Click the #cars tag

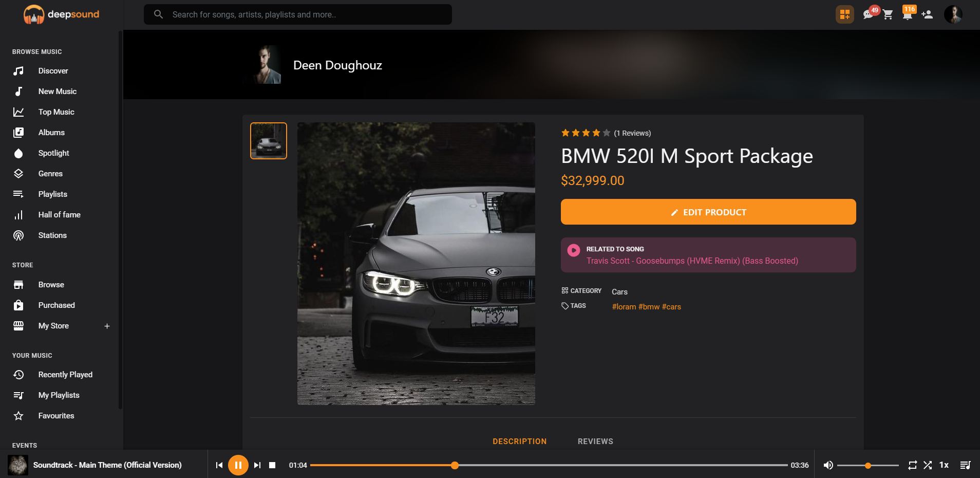pos(671,307)
